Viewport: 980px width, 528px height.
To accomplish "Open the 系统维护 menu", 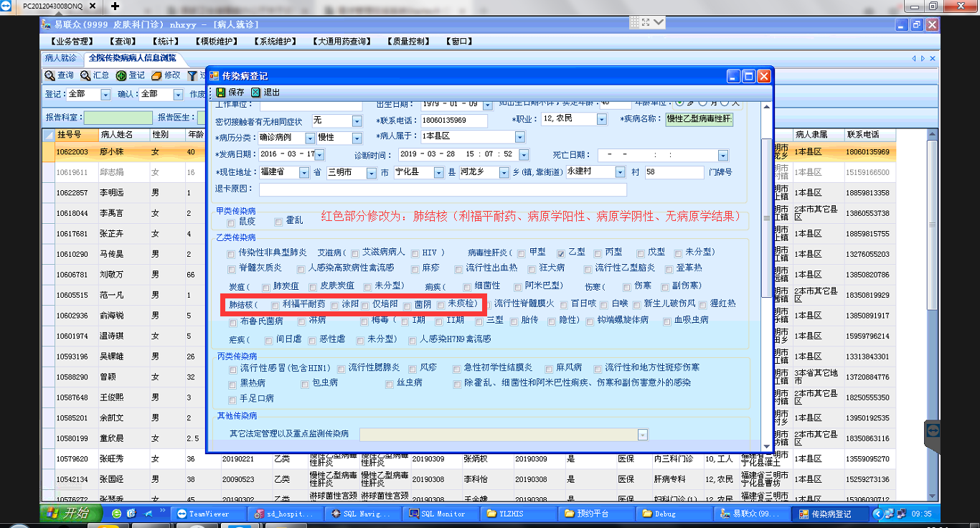I will point(277,42).
